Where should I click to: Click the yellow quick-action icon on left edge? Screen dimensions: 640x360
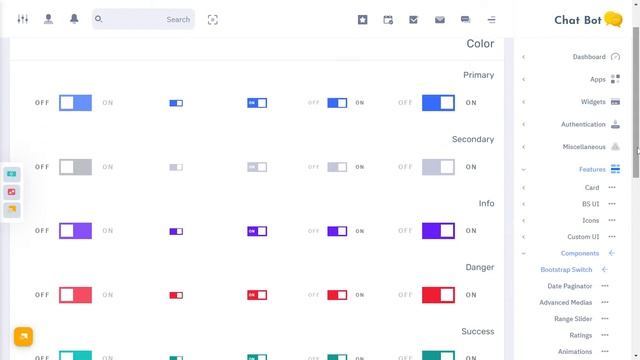click(x=12, y=209)
